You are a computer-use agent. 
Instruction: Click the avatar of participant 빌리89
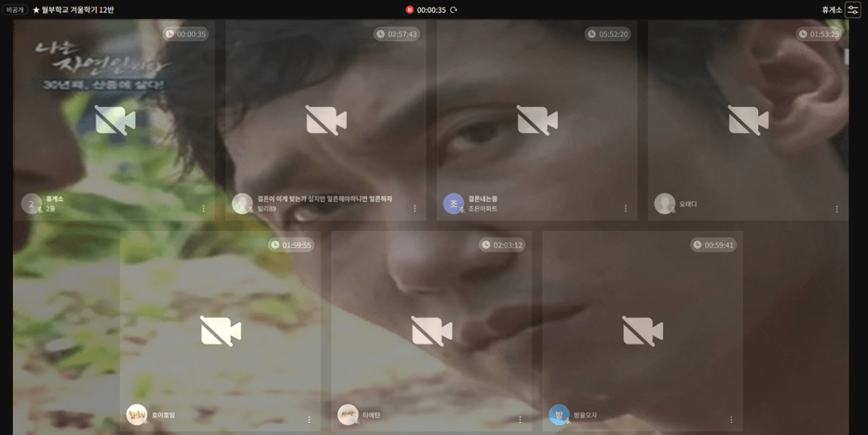[243, 203]
